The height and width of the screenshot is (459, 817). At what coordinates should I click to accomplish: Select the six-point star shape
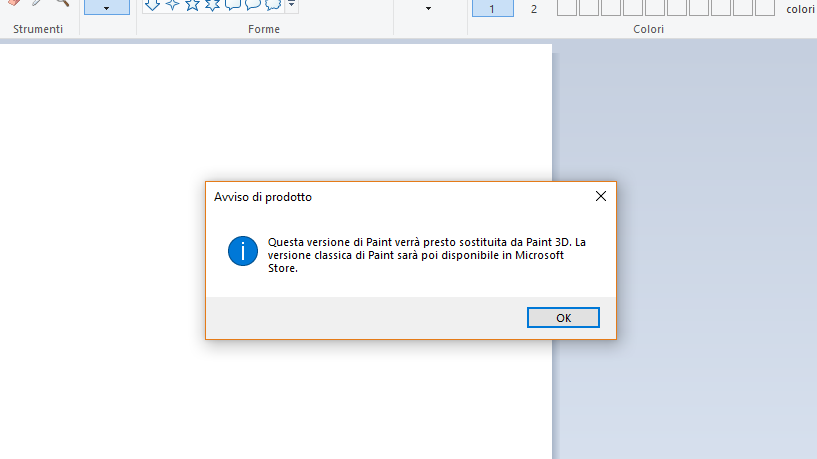[212, 5]
